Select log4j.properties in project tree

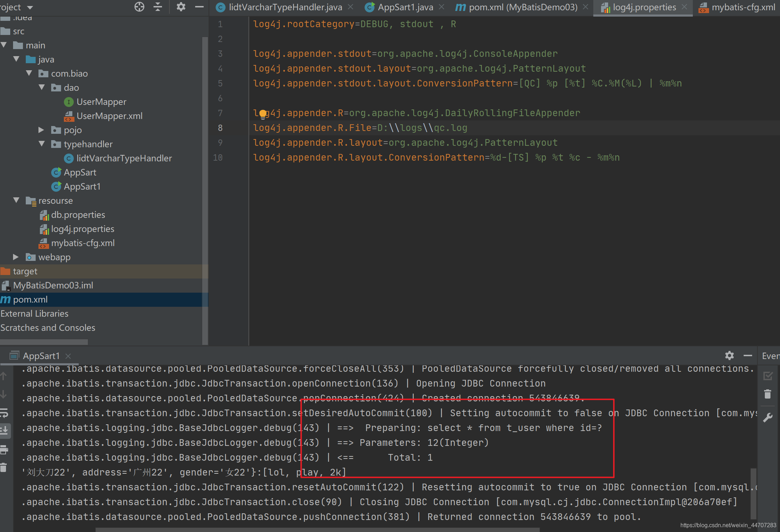77,229
